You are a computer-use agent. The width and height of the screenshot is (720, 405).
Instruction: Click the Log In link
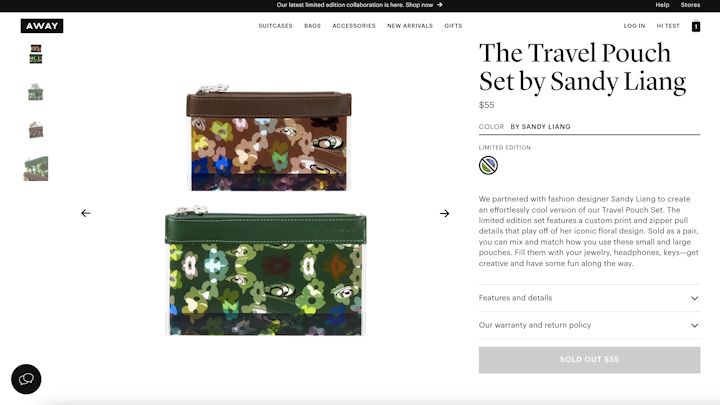click(x=634, y=26)
